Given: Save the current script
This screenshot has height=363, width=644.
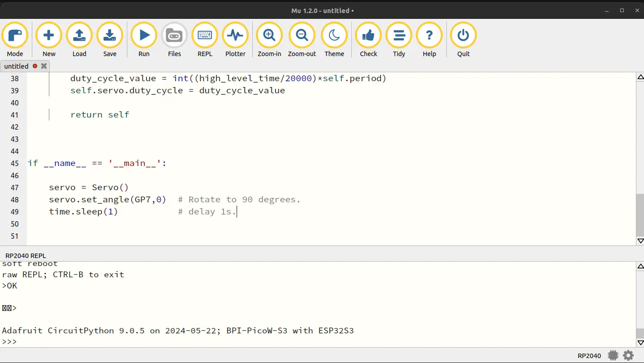Looking at the screenshot, I should point(110,40).
